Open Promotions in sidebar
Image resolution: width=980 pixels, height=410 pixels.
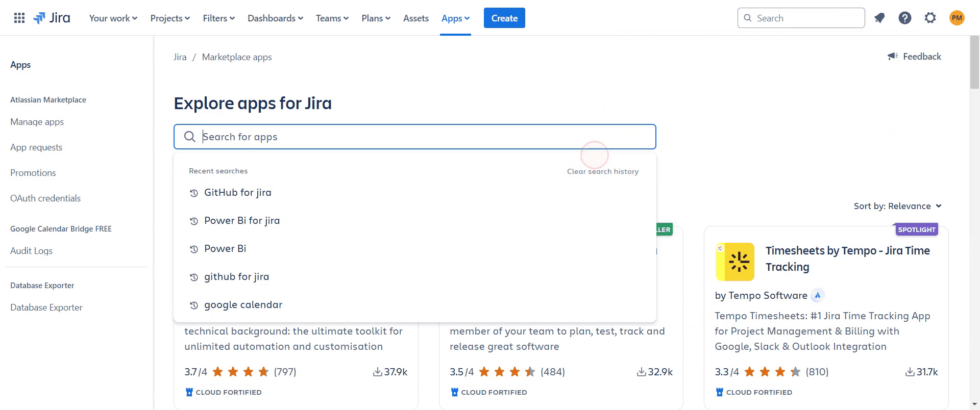33,173
